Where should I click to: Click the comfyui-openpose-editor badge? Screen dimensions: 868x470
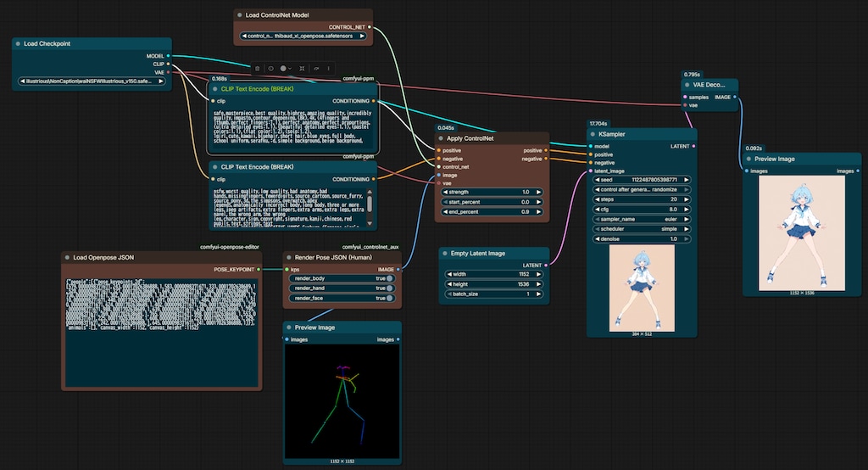tap(230, 247)
